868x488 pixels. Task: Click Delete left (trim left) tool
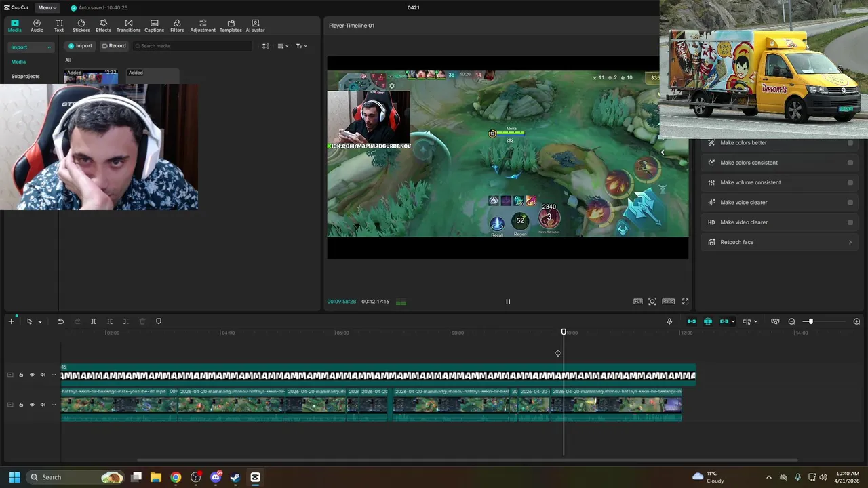tap(110, 321)
